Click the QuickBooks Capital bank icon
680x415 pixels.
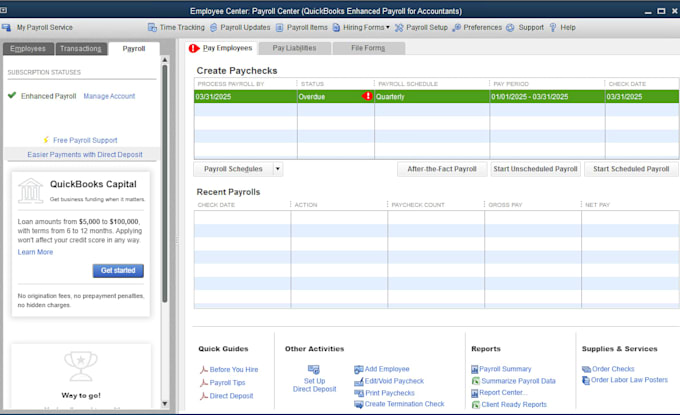pyautogui.click(x=30, y=191)
